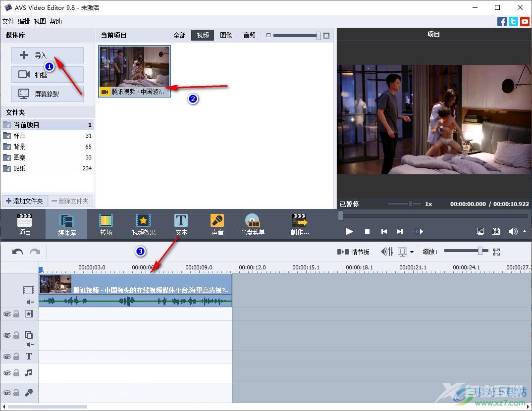The width and height of the screenshot is (532, 411).
Task: Open the 视图 menu
Action: [40, 21]
